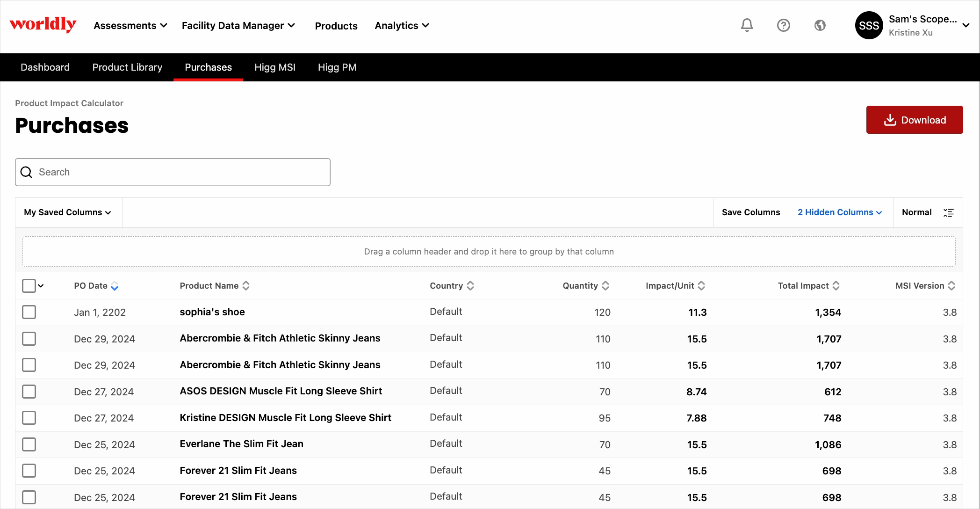Open the sophia's shoe product
980x509 pixels.
point(212,312)
